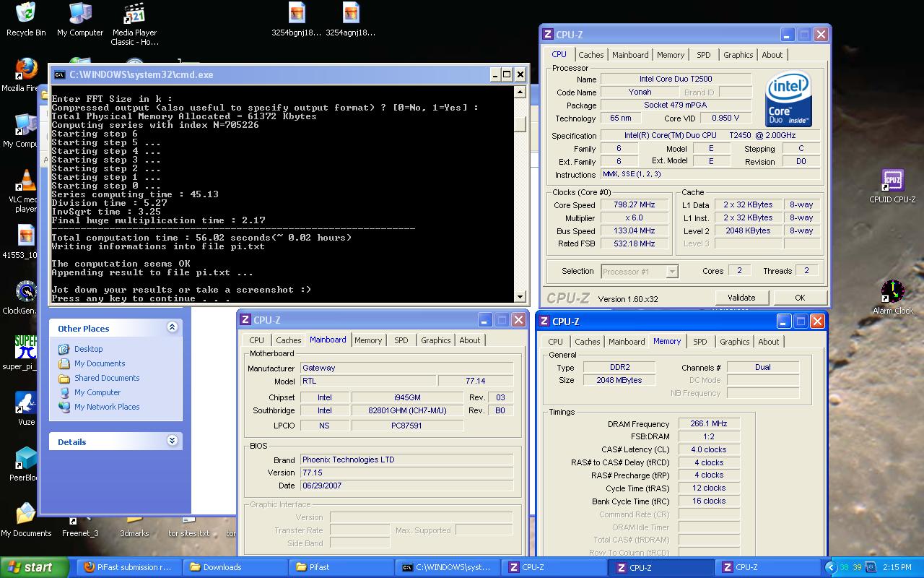Click the Intel Core Duo T2500 name field

click(x=676, y=79)
